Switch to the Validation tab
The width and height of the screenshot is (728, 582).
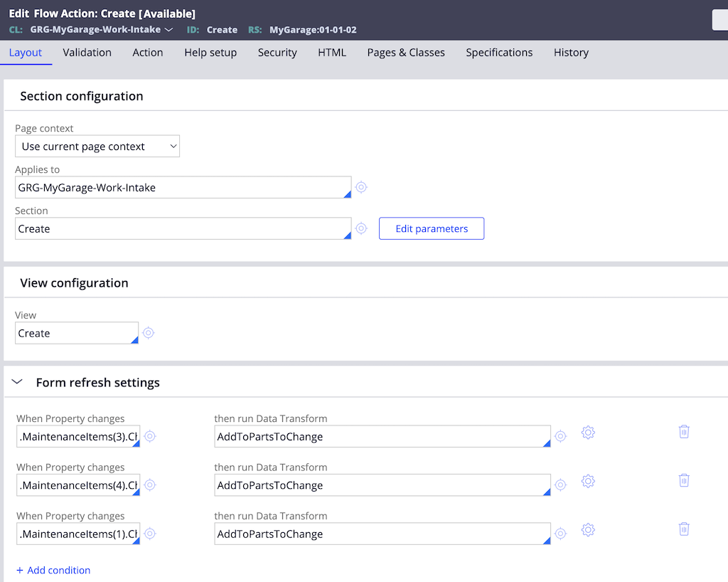coord(87,52)
